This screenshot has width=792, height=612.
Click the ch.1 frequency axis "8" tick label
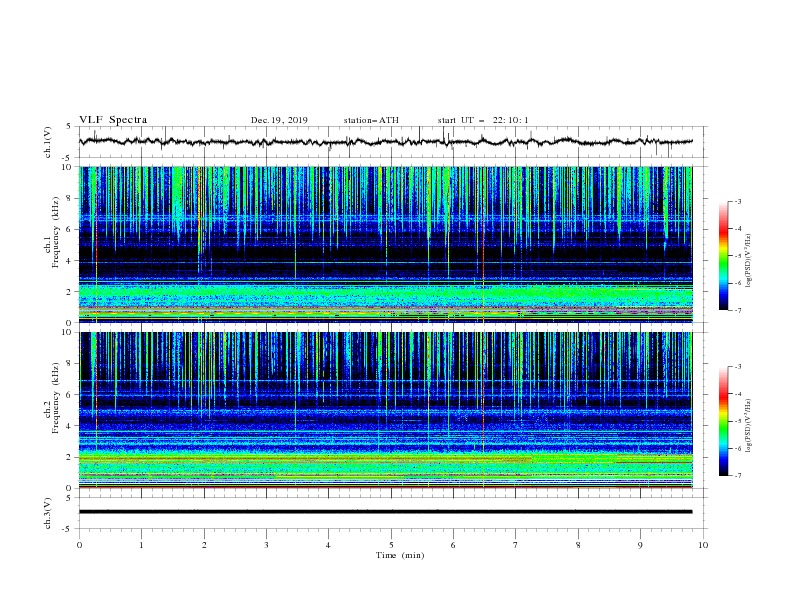(71, 198)
